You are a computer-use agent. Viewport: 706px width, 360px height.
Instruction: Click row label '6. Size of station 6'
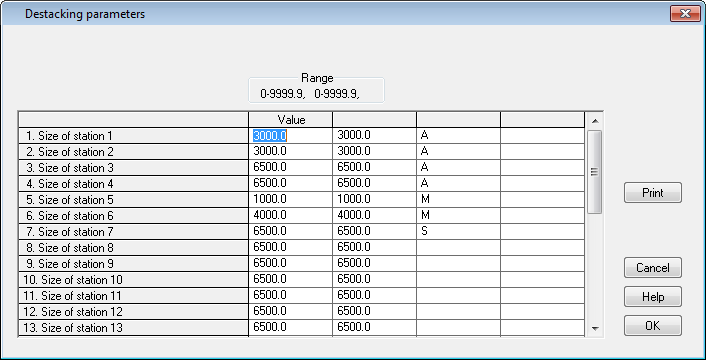click(x=133, y=216)
